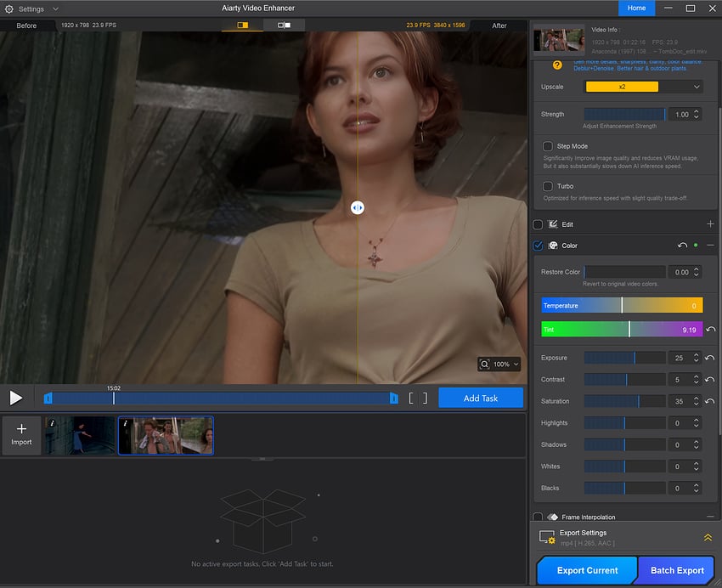Click the reset arrow in Color header
Screen dimensions: 722x588
click(682, 246)
